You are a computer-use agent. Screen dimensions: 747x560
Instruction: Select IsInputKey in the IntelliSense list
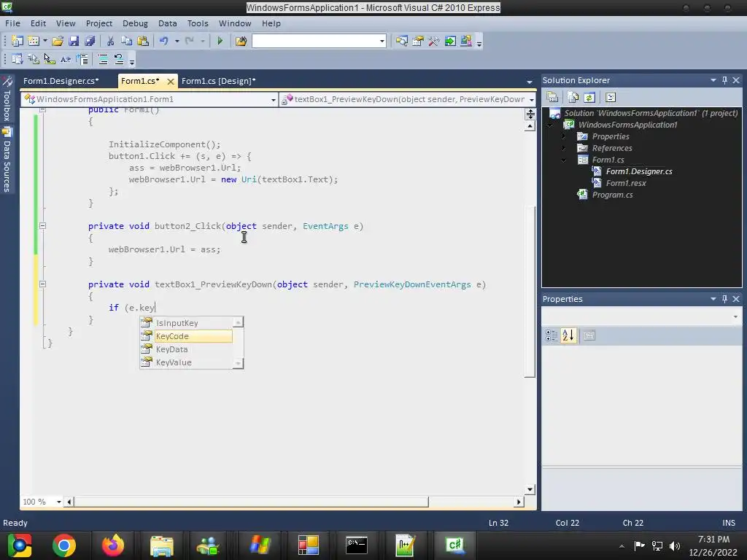[x=186, y=323]
